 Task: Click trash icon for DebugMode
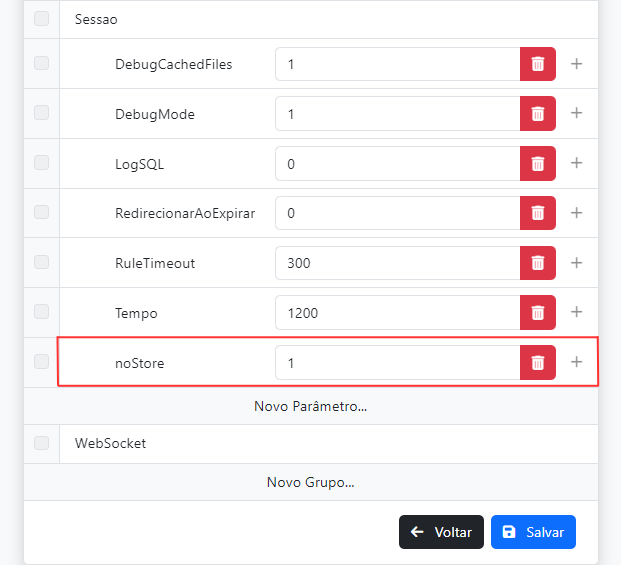pyautogui.click(x=538, y=114)
